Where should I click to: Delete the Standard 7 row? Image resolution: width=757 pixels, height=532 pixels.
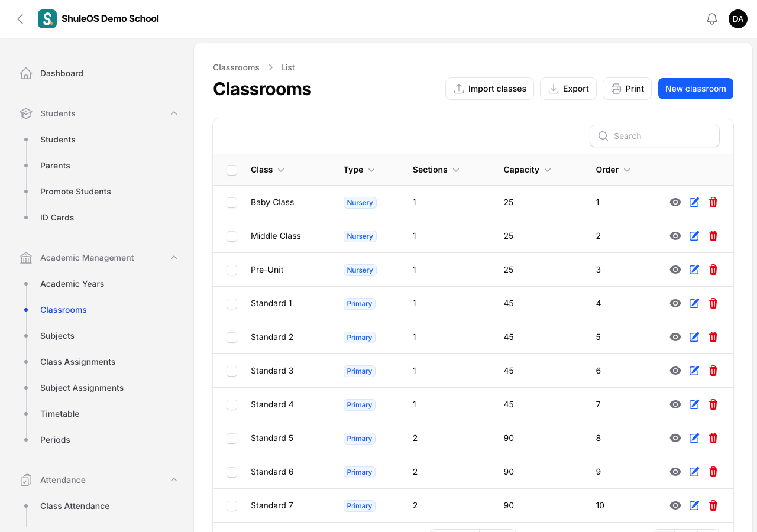tap(713, 505)
